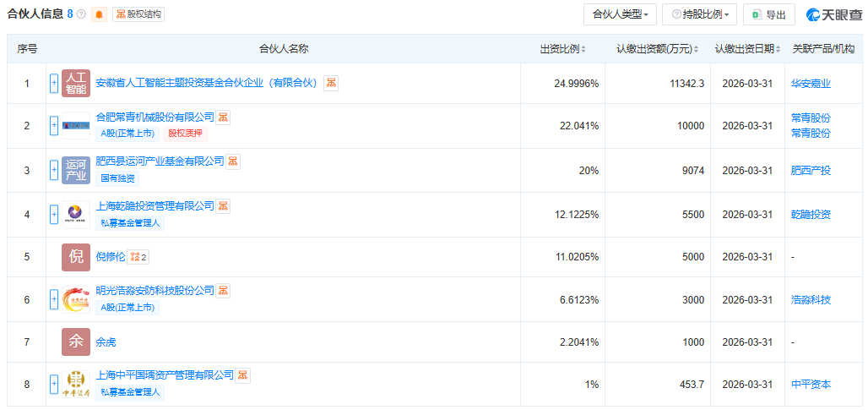This screenshot has height=410, width=868.
Task: Click the equity icon after 安徽省人工智能 fund name
Action: (331, 83)
